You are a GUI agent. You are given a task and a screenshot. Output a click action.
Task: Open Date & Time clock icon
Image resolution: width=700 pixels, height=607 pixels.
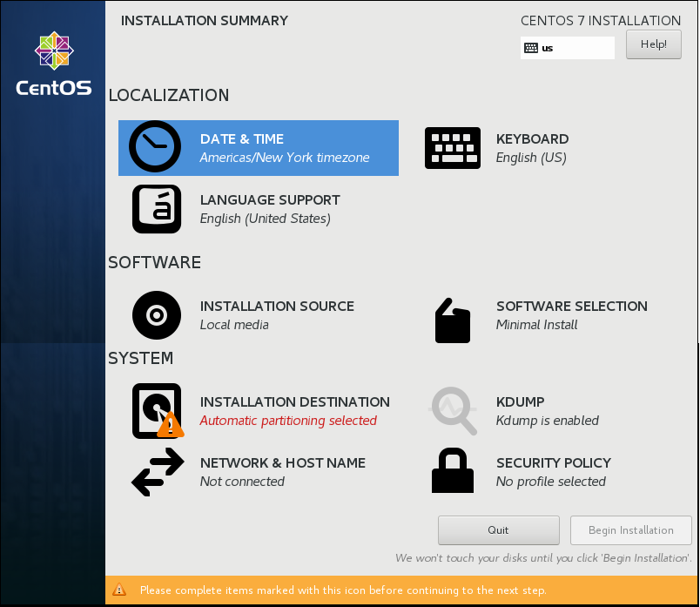[x=155, y=146]
